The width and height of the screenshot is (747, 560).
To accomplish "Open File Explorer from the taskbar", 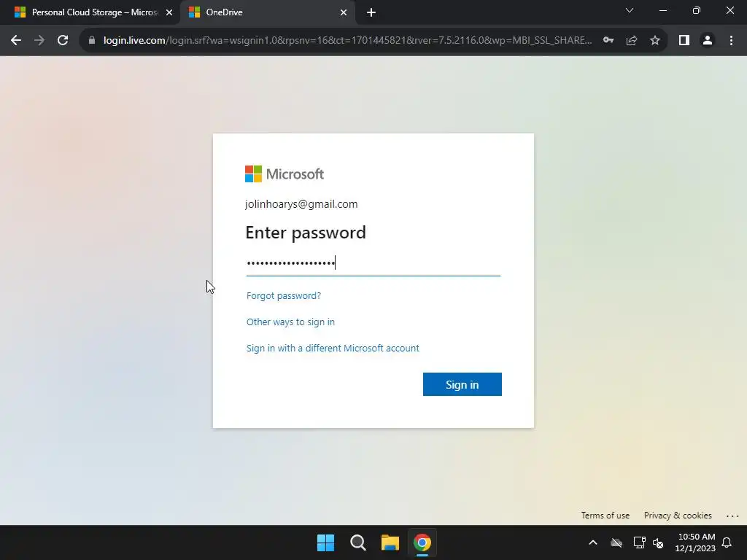I will [390, 542].
